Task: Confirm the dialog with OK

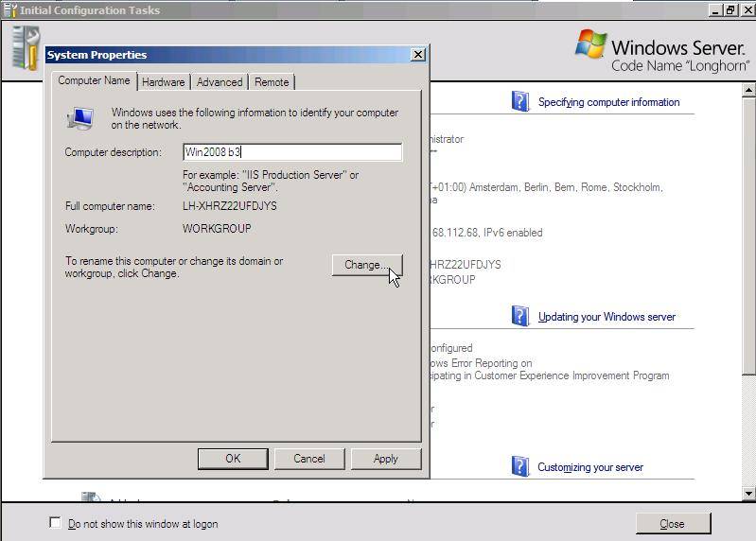Action: [x=233, y=459]
